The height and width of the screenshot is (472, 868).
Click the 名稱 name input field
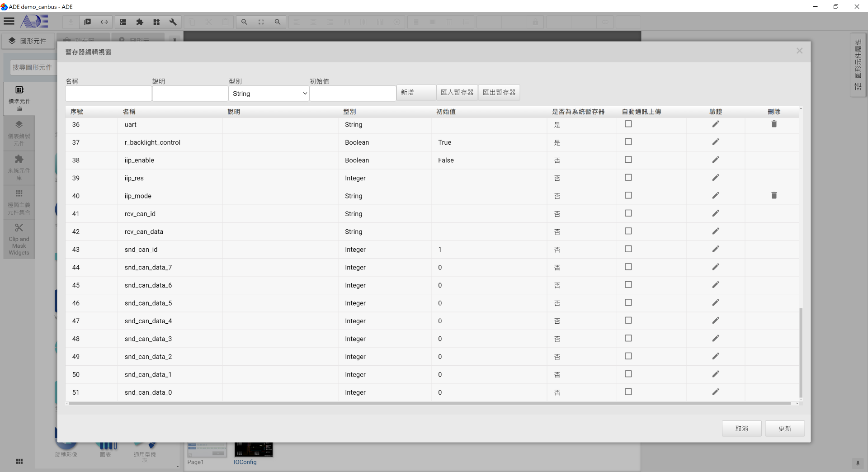[108, 94]
